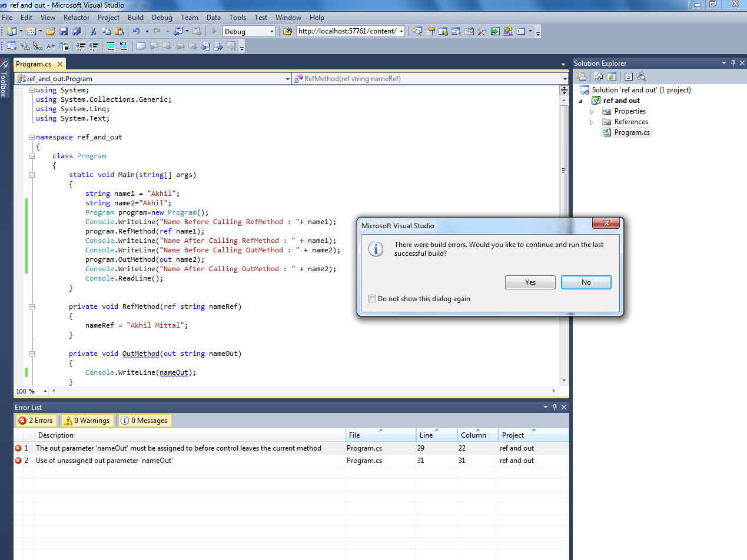The width and height of the screenshot is (747, 560).
Task: Check 'Do not show this dialog again'
Action: pyautogui.click(x=372, y=299)
